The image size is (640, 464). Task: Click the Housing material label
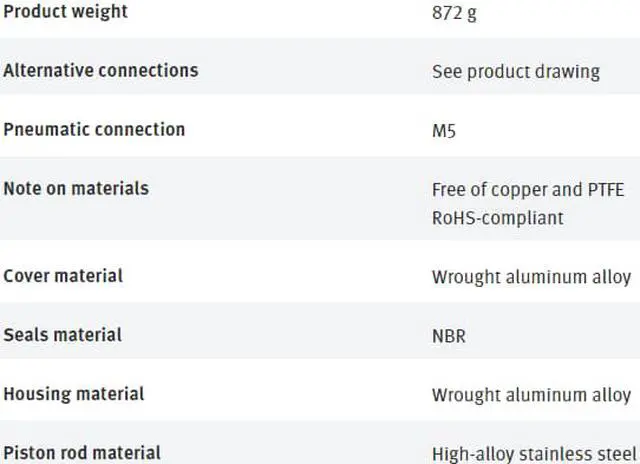click(74, 393)
